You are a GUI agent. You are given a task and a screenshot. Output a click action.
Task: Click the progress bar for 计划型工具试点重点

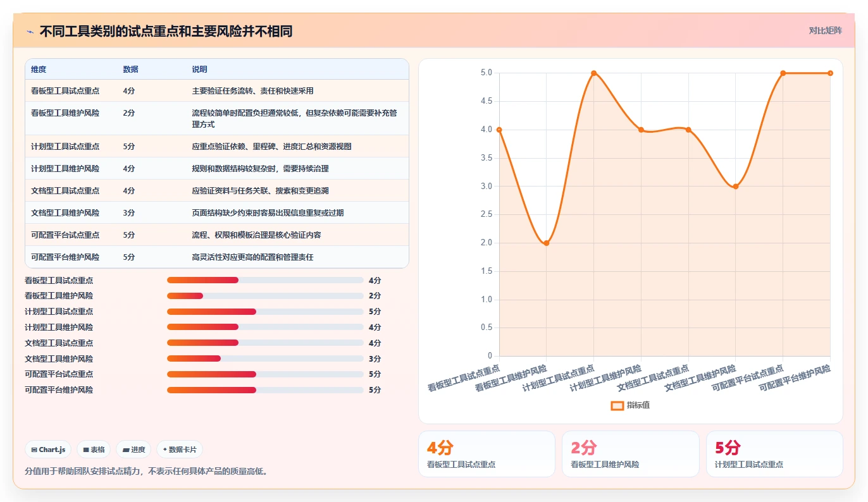265,312
